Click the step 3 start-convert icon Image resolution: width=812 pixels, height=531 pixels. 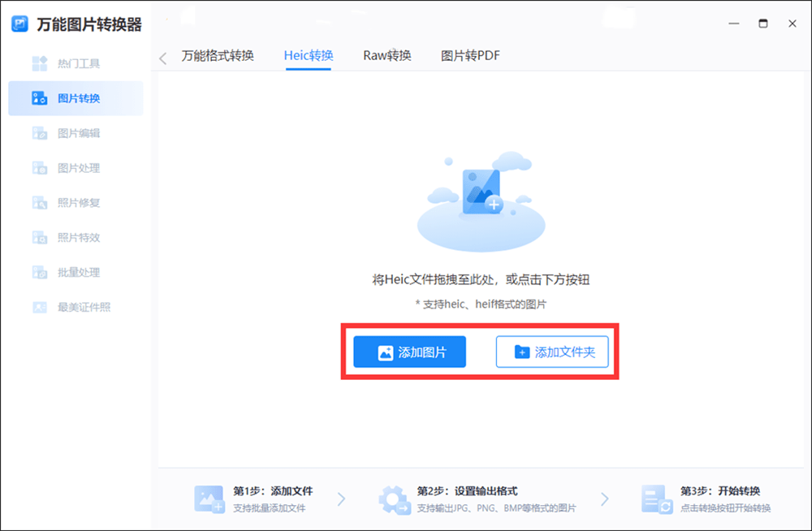pos(657,499)
